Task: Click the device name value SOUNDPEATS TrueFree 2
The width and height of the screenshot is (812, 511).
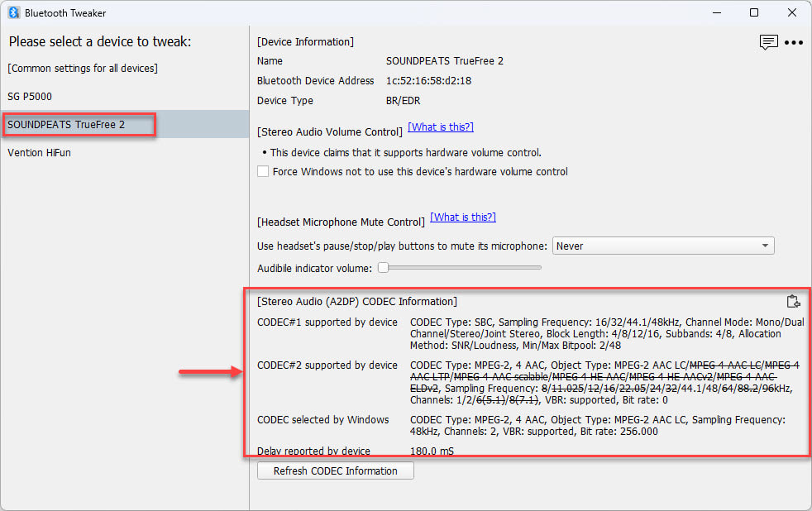Action: [445, 61]
